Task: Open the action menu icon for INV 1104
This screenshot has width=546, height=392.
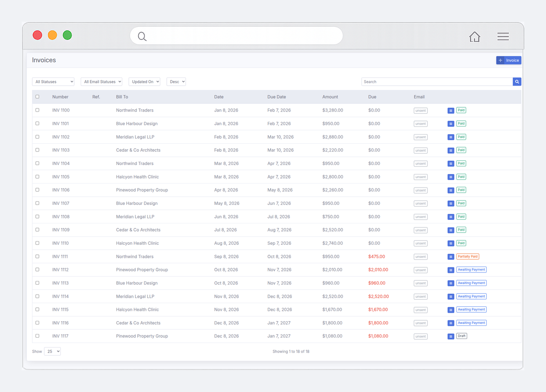Action: [451, 164]
